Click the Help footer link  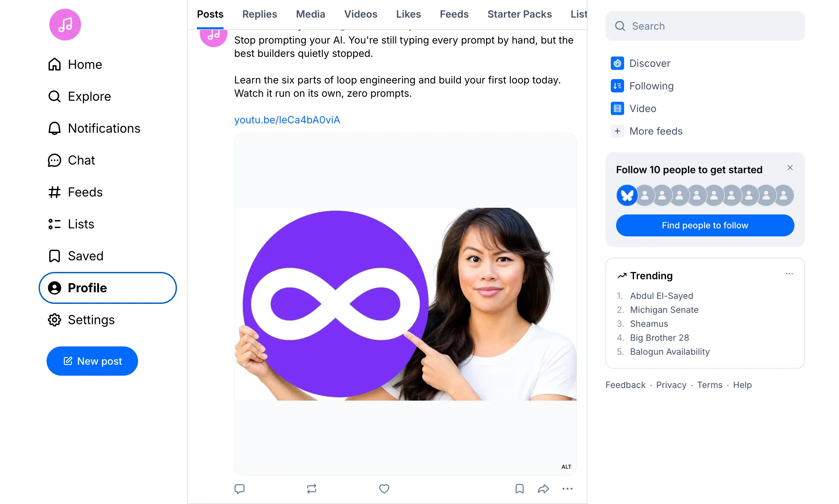point(742,385)
